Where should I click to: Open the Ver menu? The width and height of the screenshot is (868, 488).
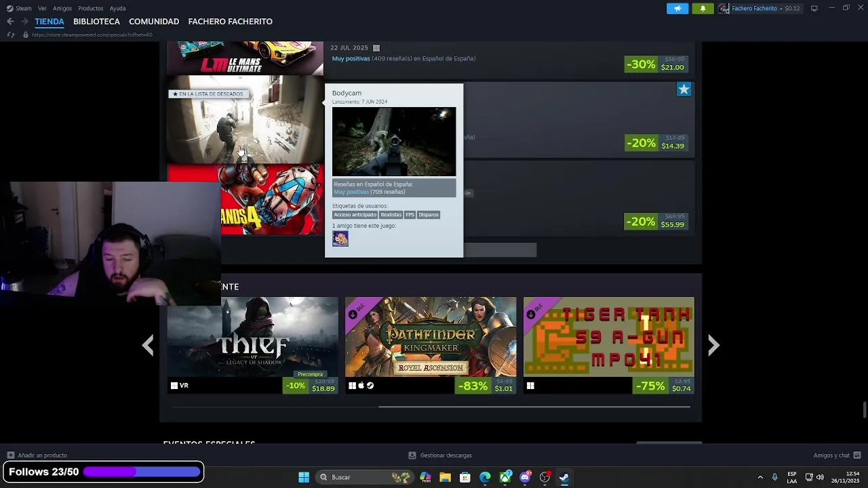click(42, 8)
